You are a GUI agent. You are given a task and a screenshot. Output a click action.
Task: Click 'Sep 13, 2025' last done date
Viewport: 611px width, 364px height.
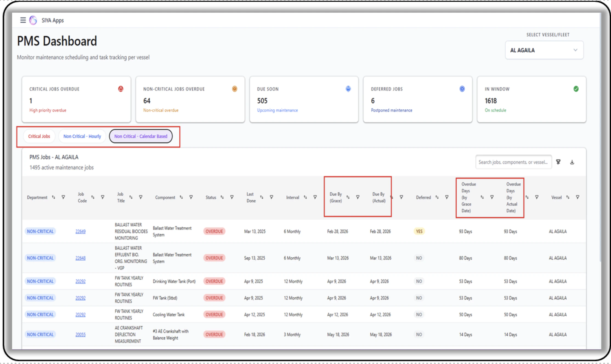[x=254, y=258]
